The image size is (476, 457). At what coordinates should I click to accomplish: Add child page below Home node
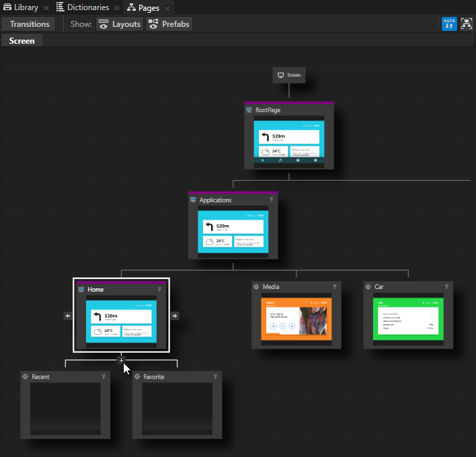coord(121,360)
